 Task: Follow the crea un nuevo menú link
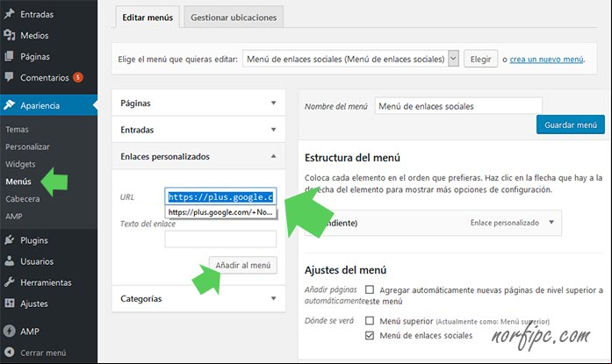546,60
